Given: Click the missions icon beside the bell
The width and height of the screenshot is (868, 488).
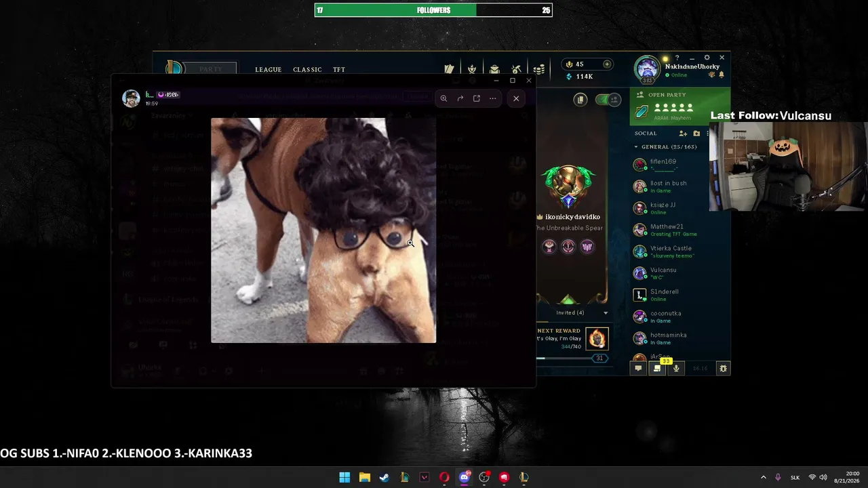Looking at the screenshot, I should tap(712, 75).
